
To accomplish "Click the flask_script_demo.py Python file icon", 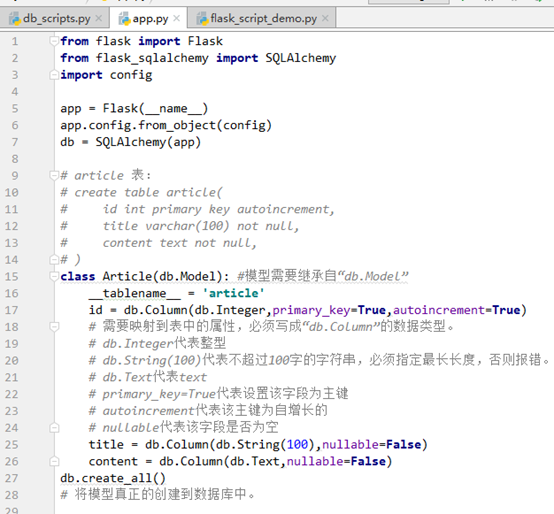I will coord(202,18).
